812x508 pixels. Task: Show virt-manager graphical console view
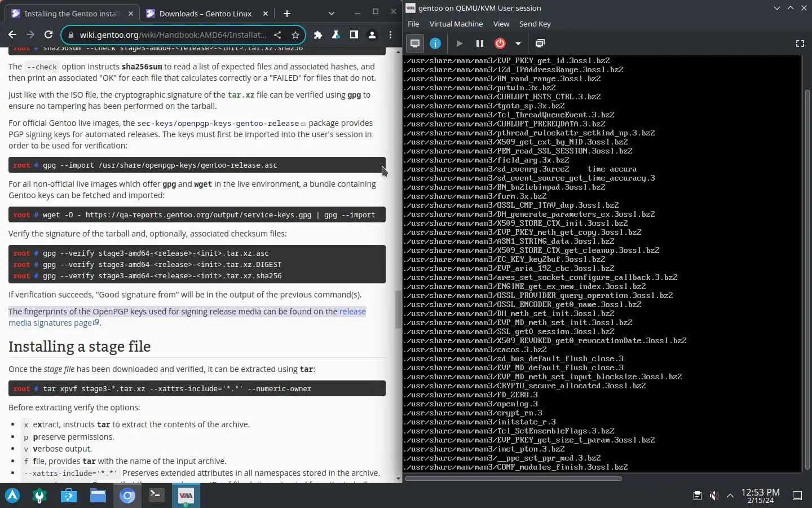(415, 43)
